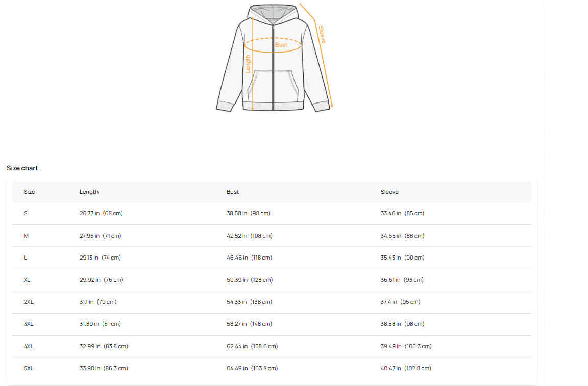The width and height of the screenshot is (588, 386).
Task: Click the orange Bust label on the hoodie
Action: [281, 45]
